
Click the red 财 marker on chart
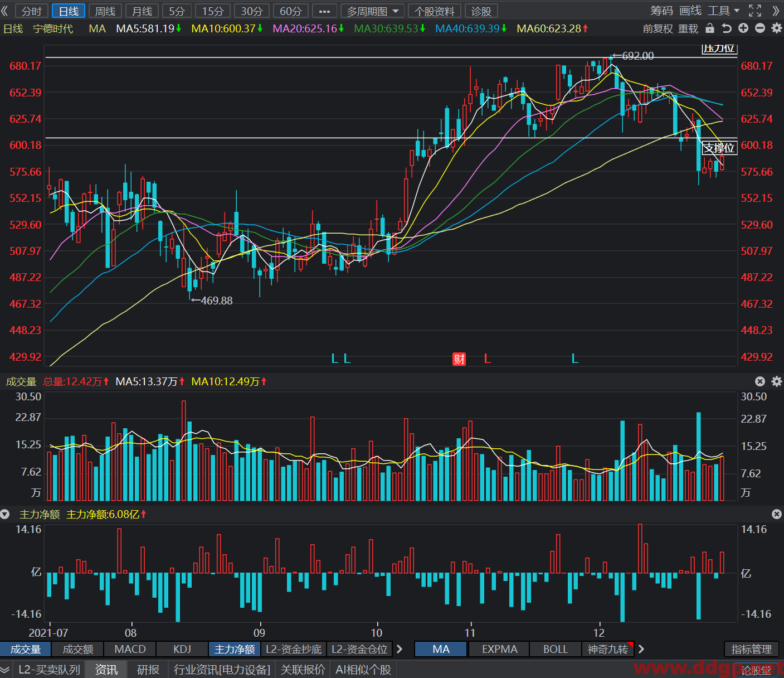pyautogui.click(x=459, y=359)
